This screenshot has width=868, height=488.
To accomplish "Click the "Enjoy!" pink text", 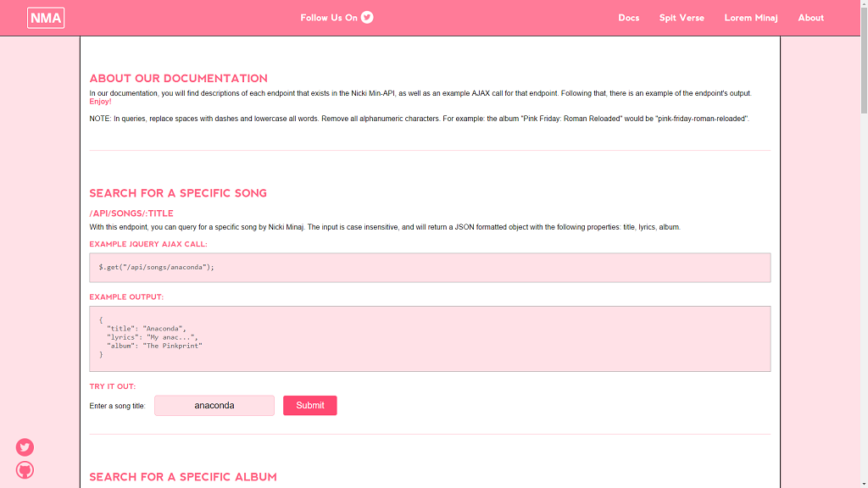I will point(100,102).
